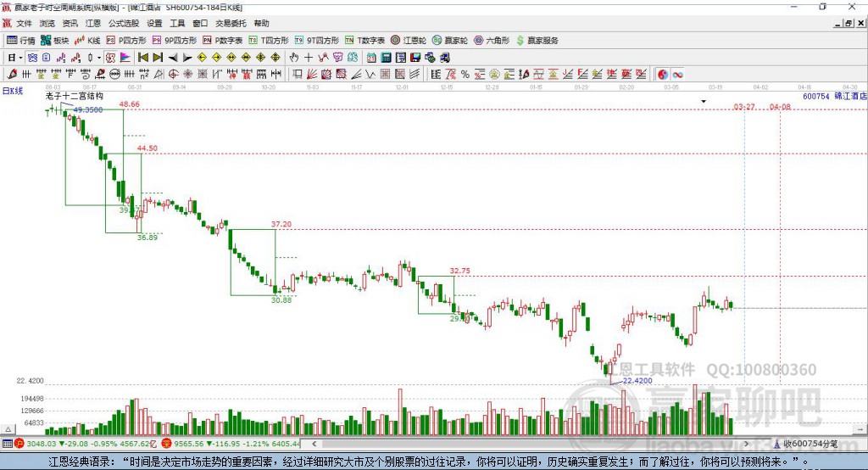Open chart dropdown triangle near stock code
868x470 pixels.
(x=704, y=102)
